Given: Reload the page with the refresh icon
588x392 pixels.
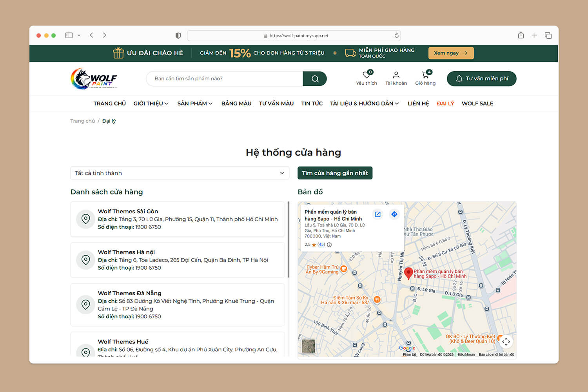Looking at the screenshot, I should [396, 35].
